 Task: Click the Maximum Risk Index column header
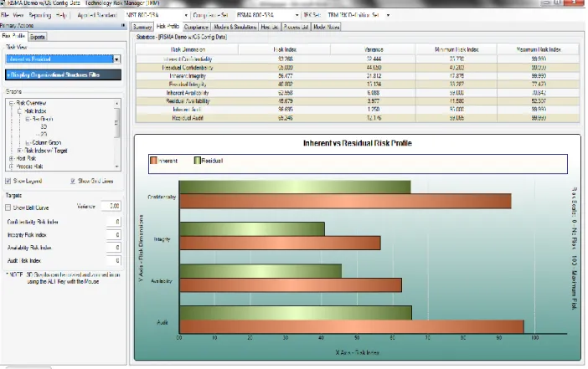tap(538, 49)
